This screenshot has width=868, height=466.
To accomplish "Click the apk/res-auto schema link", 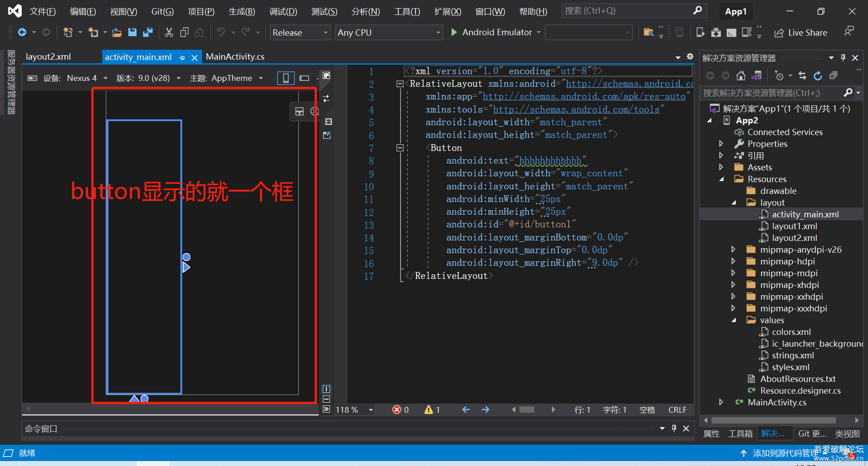I will point(584,96).
